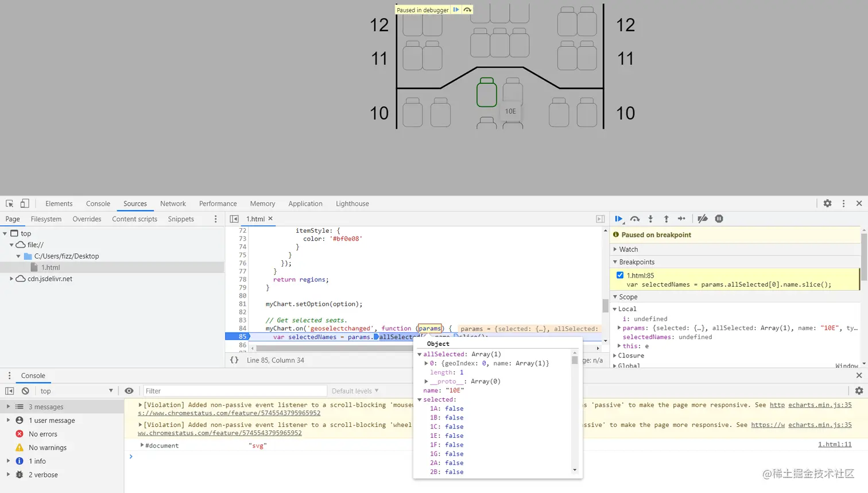The image size is (868, 493).
Task: Open console settings gear
Action: [x=859, y=391]
